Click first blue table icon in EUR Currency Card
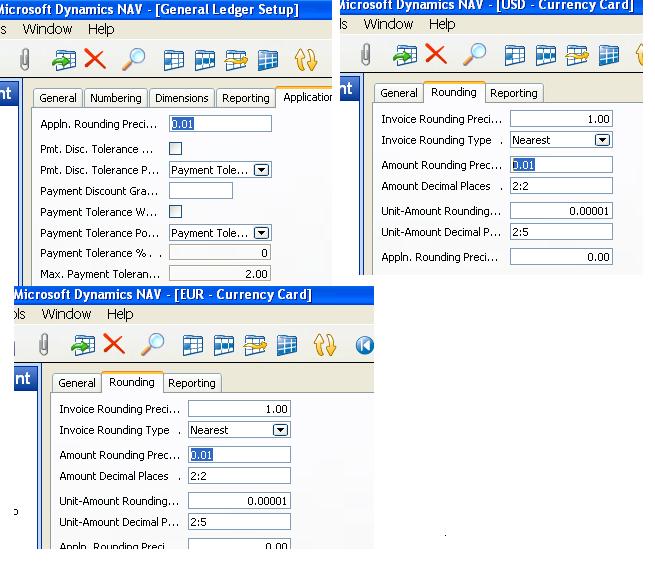This screenshot has width=655, height=570. coord(193,345)
